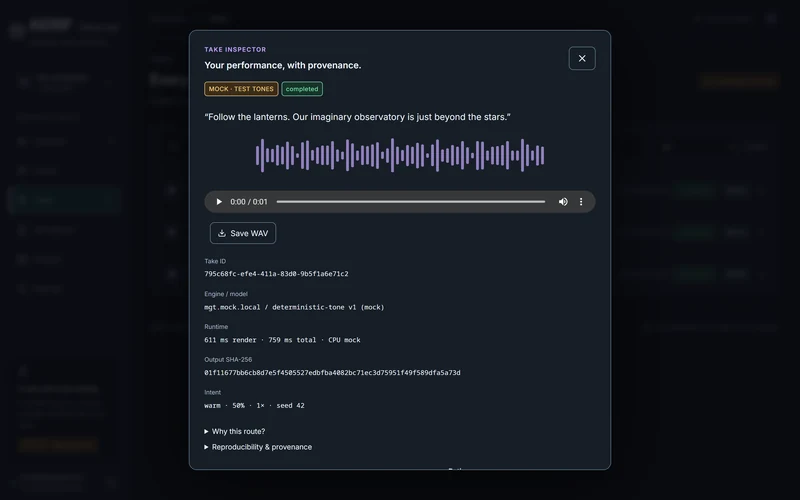Click the purple waveform visualization

pos(400,155)
